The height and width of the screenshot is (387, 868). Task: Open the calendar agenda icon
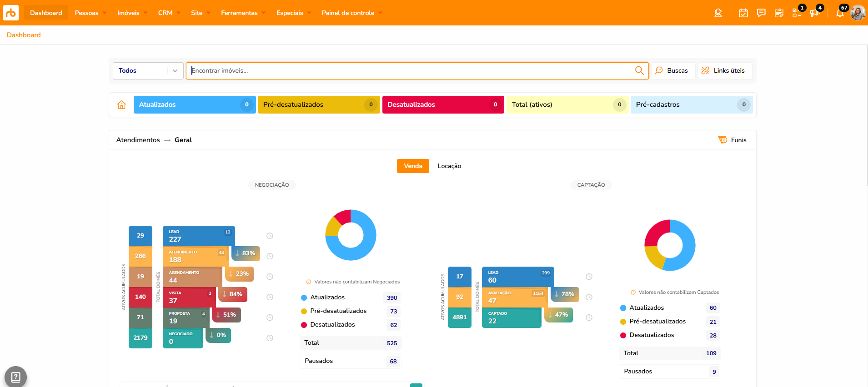tap(743, 13)
